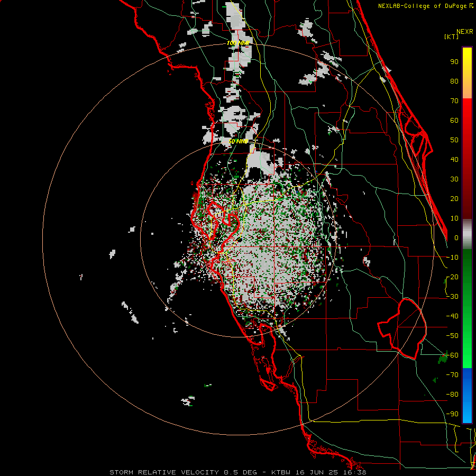Click the positive 20 scale label
The width and height of the screenshot is (476, 476).
point(454,198)
